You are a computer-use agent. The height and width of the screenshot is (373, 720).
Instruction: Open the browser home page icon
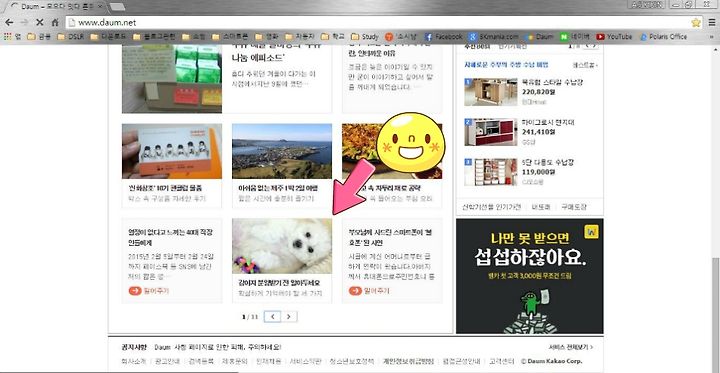tap(55, 23)
